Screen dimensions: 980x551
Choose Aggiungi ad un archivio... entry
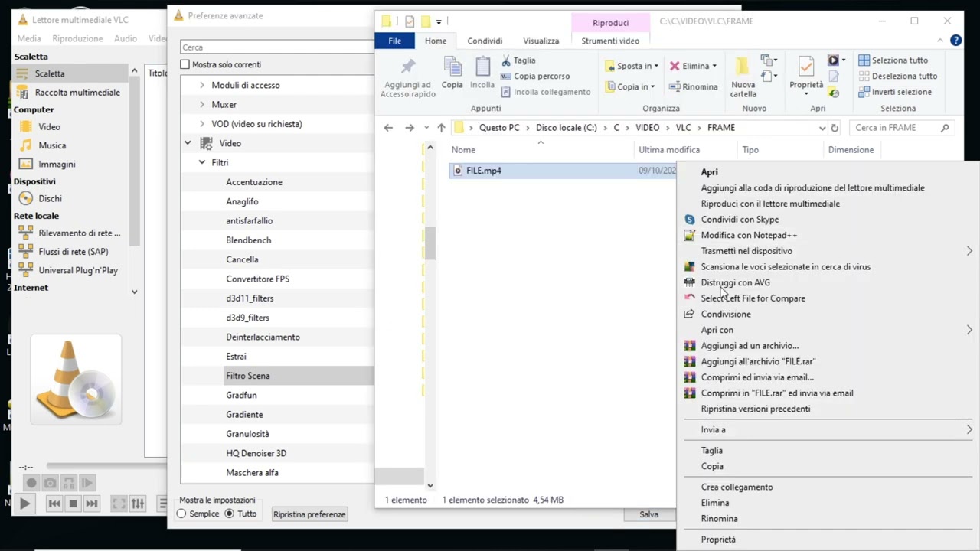click(x=750, y=346)
